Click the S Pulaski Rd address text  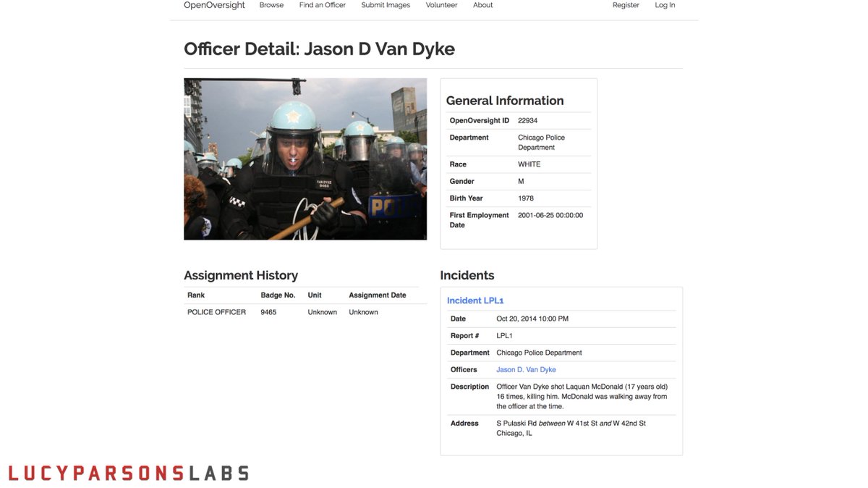coord(571,429)
